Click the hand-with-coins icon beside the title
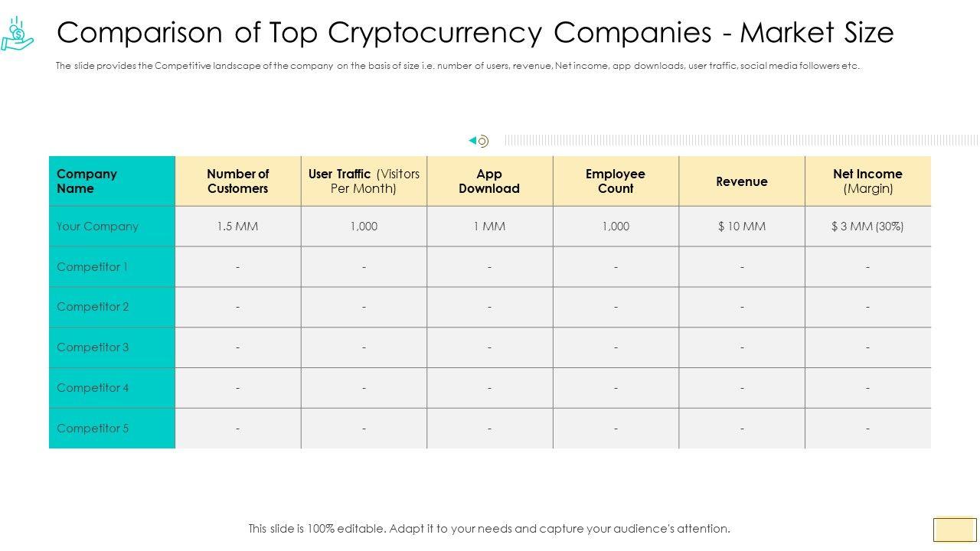The height and width of the screenshot is (551, 980). pyautogui.click(x=17, y=34)
